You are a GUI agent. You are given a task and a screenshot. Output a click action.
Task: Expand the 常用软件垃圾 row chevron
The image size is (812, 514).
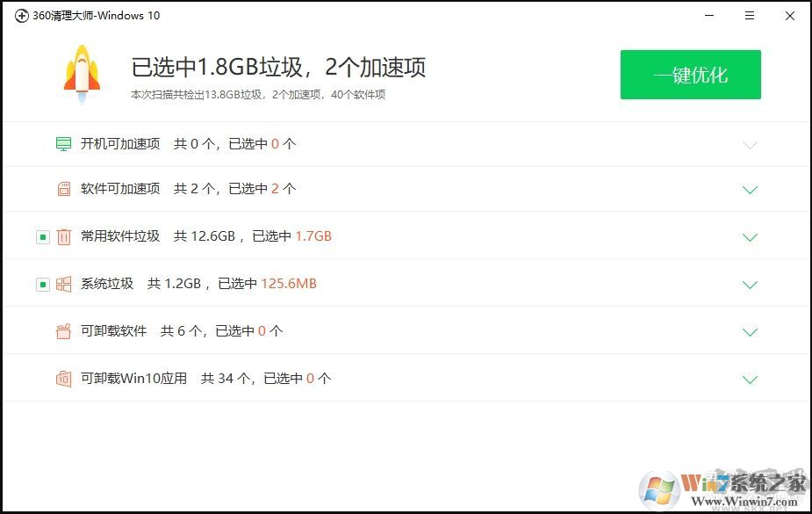pyautogui.click(x=750, y=237)
